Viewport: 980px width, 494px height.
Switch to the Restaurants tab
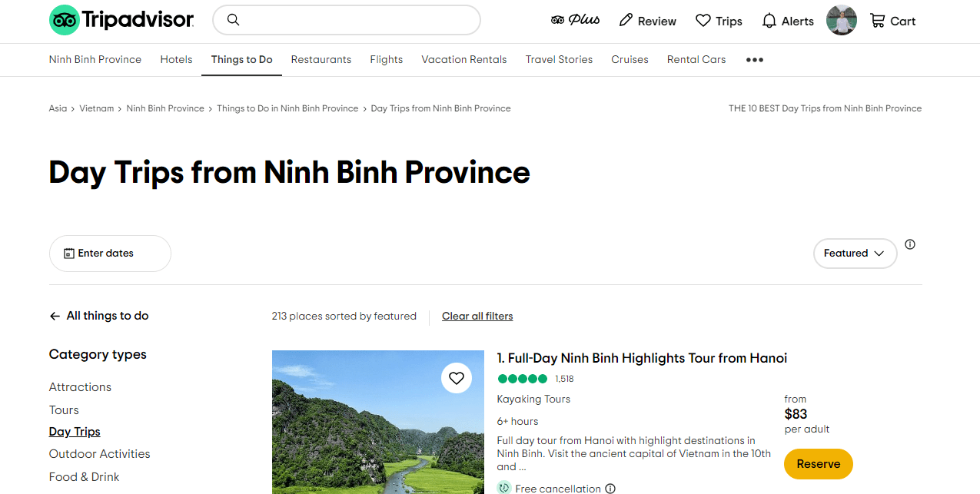click(321, 60)
